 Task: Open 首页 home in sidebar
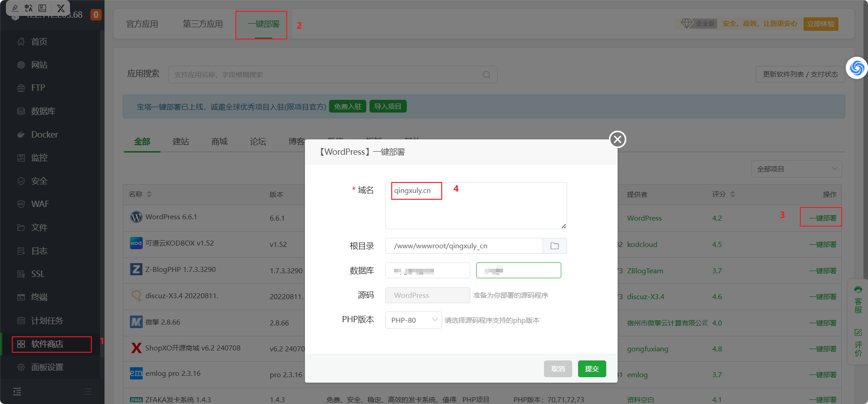[39, 42]
